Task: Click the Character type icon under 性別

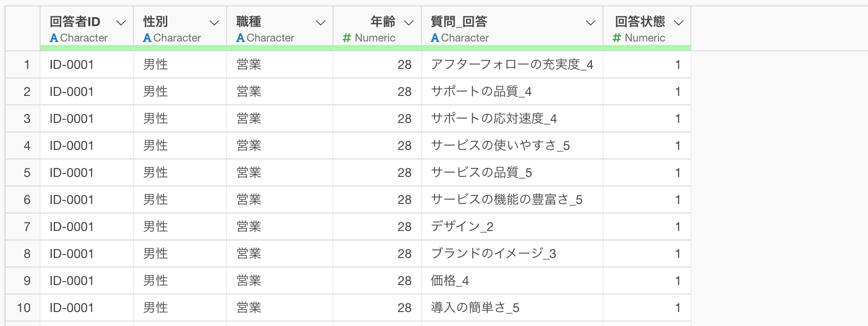Action: (x=147, y=38)
